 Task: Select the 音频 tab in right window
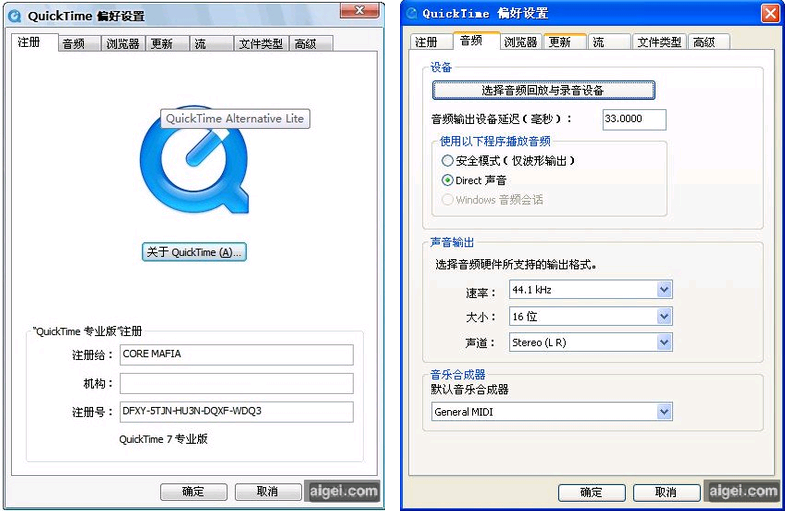pyautogui.click(x=476, y=40)
